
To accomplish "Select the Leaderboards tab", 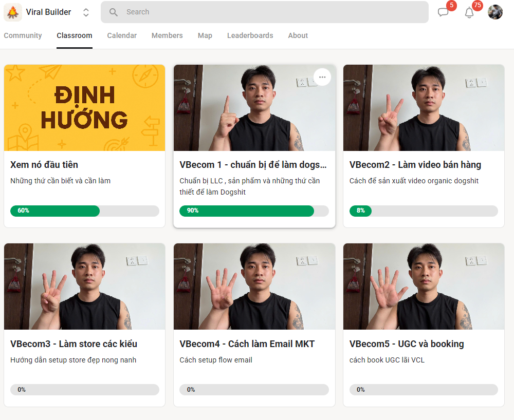I will (250, 35).
